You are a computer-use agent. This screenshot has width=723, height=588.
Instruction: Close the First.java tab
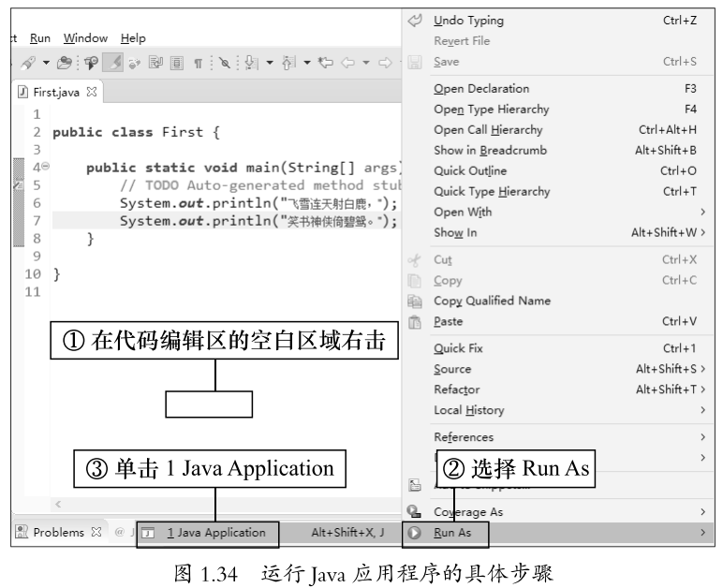tap(92, 92)
